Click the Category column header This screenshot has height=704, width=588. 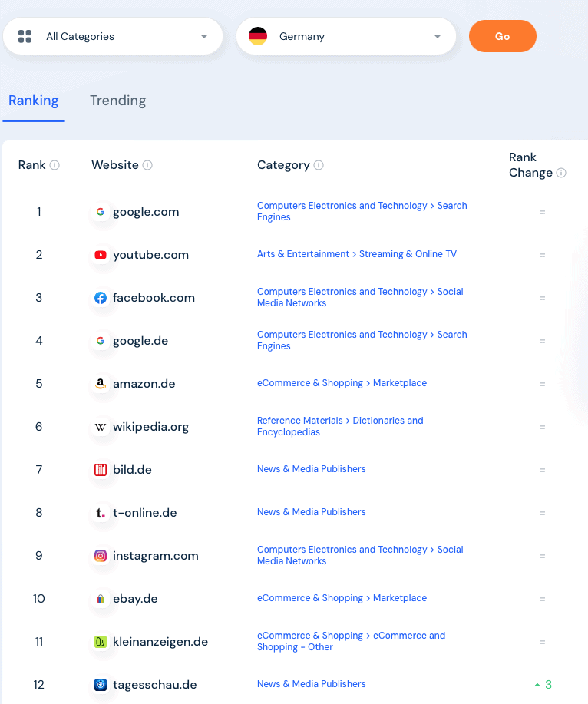click(x=284, y=165)
